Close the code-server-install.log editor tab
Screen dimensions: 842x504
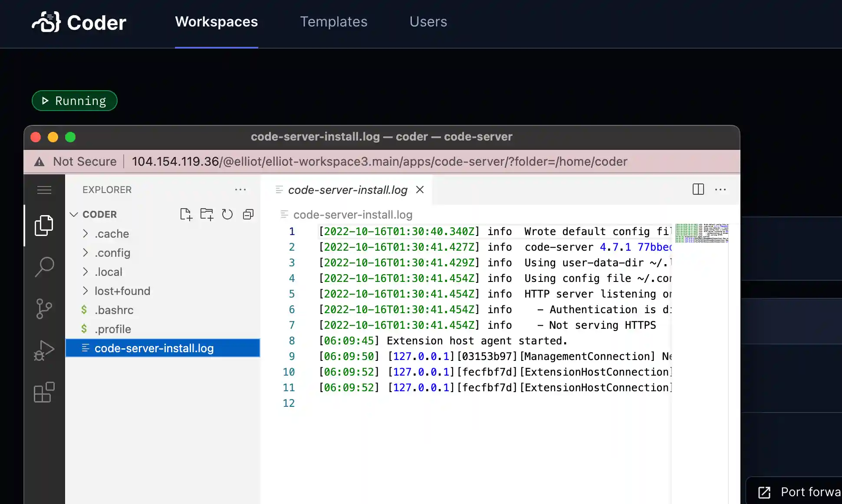tap(420, 190)
